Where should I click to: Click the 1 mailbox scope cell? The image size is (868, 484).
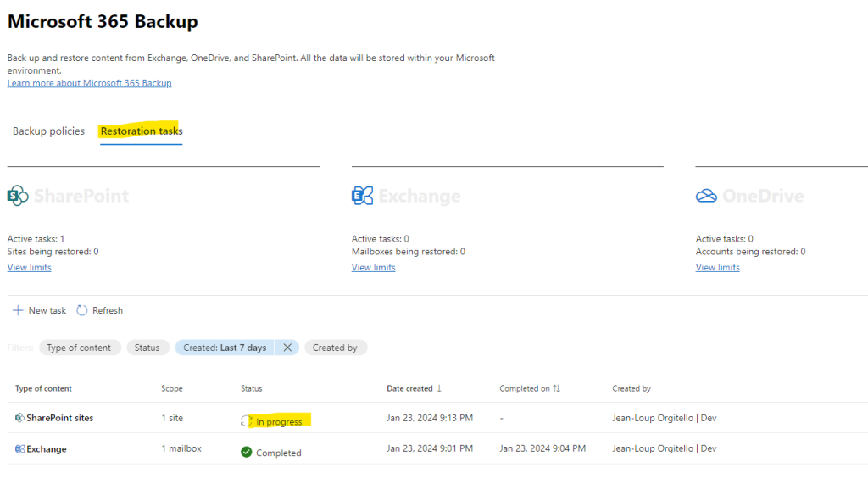coord(181,448)
